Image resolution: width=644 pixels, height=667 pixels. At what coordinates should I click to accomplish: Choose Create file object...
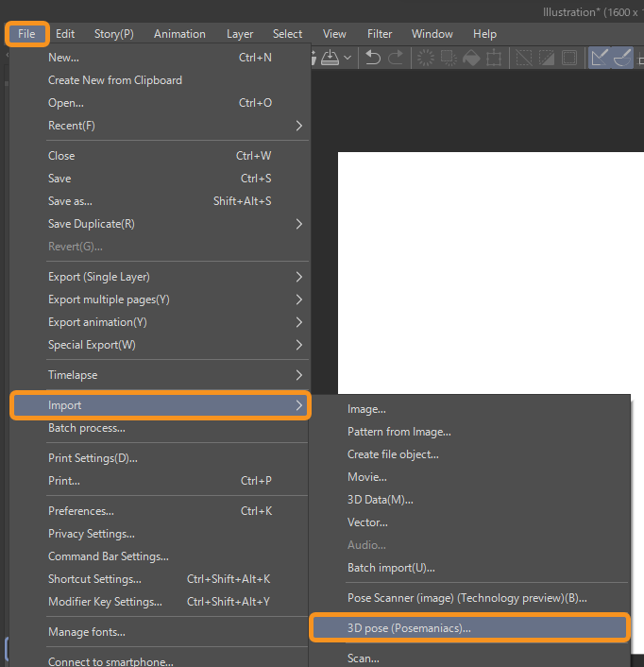pos(470,454)
